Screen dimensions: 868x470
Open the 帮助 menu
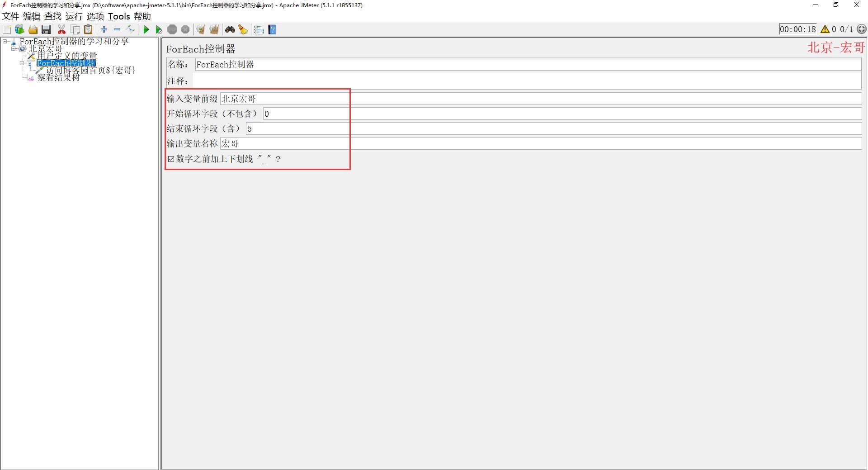point(142,16)
